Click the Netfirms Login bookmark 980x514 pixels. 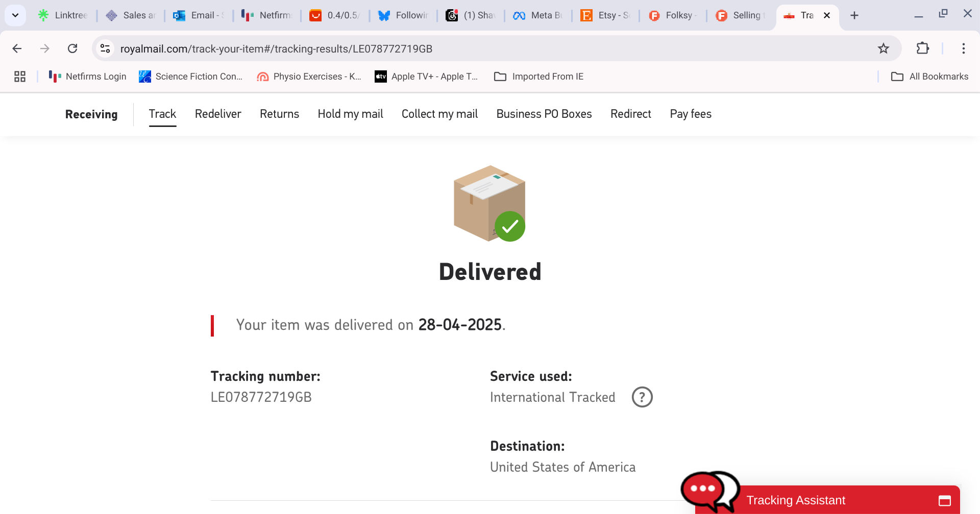(87, 76)
